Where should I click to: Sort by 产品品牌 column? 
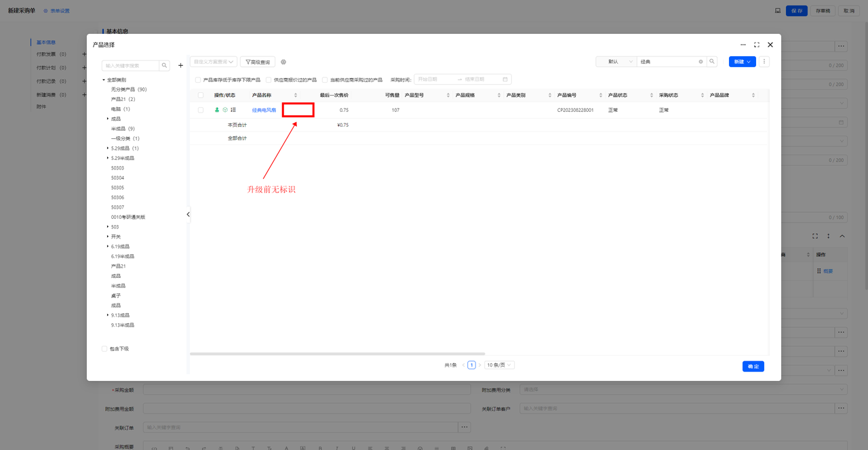pos(753,96)
